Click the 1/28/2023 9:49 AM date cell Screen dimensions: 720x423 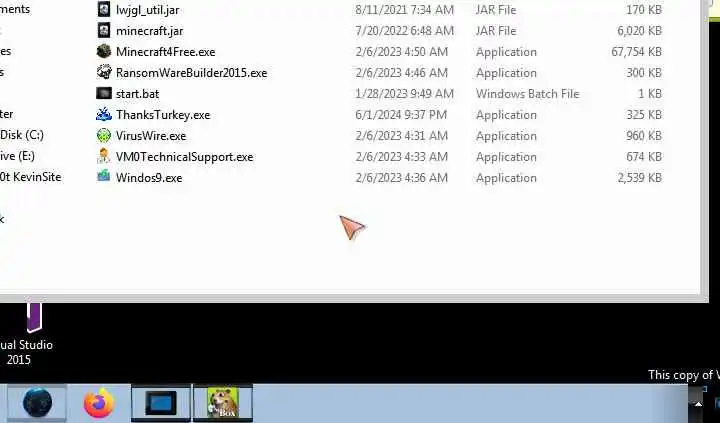point(405,94)
